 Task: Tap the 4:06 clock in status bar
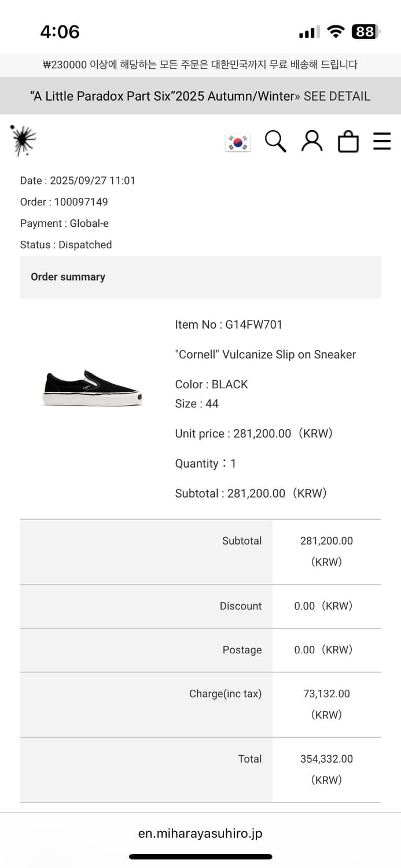point(60,32)
